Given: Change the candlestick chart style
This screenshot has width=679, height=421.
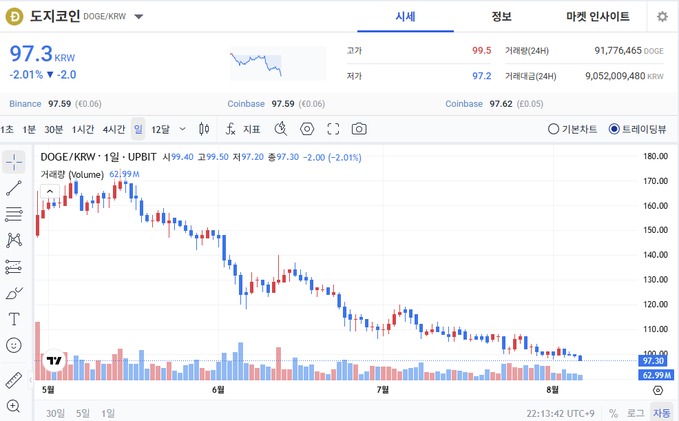Looking at the screenshot, I should pyautogui.click(x=204, y=129).
